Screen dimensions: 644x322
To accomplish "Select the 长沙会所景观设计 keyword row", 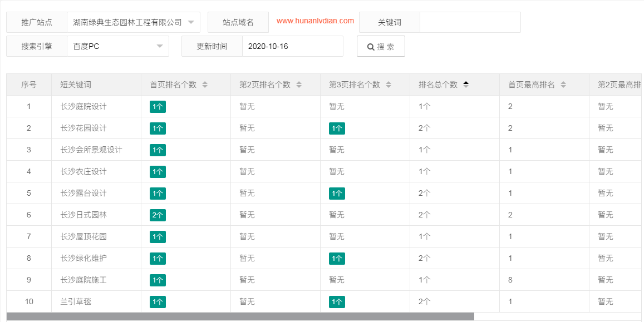I will (91, 150).
